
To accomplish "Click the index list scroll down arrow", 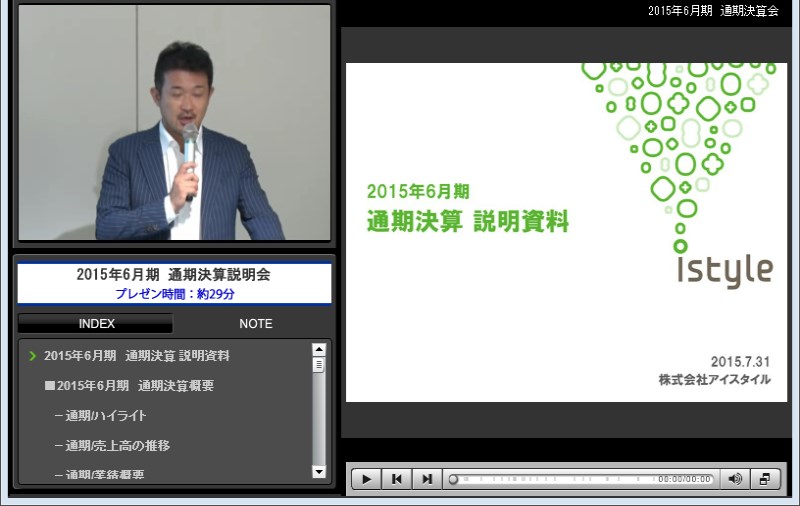I will [x=319, y=472].
